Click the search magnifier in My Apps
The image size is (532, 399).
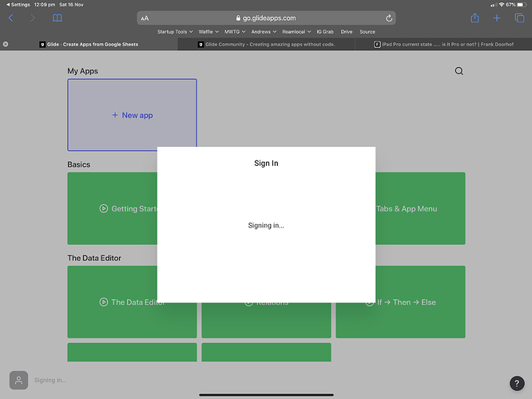[459, 71]
